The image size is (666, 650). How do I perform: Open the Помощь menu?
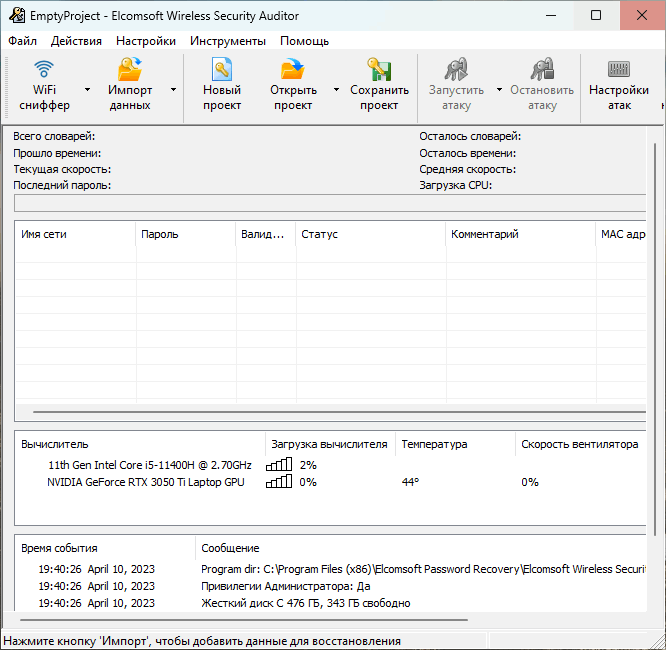(x=305, y=41)
